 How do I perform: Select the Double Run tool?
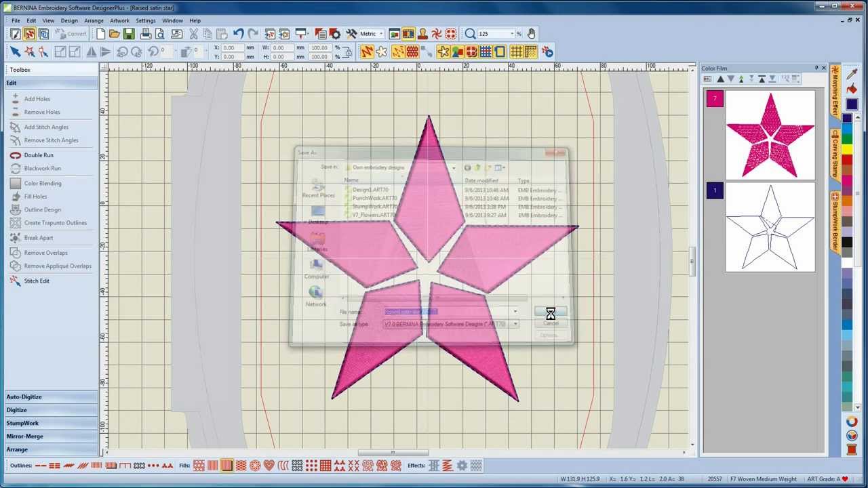39,155
